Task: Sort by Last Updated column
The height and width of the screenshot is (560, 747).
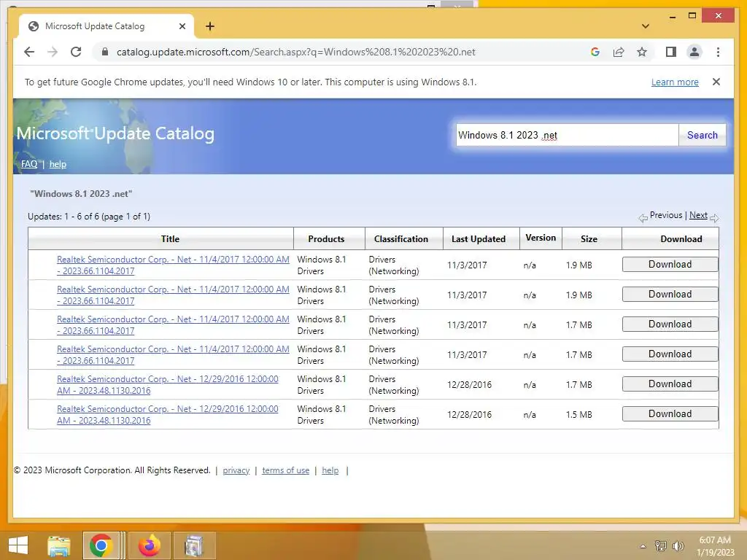Action: pos(479,239)
